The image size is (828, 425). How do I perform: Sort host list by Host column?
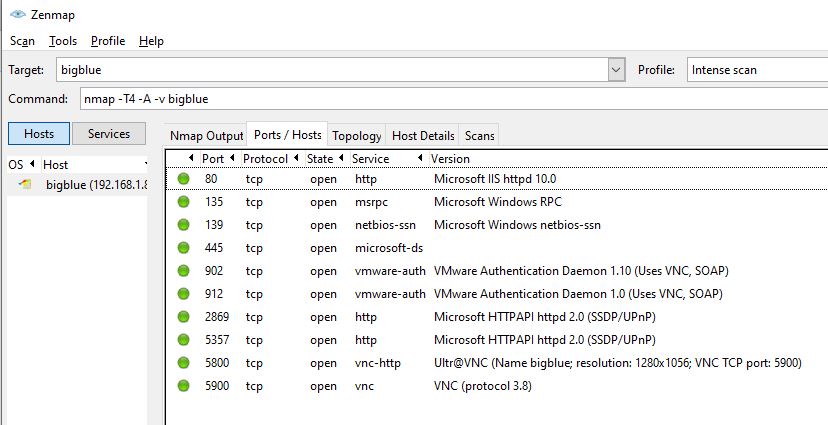coord(94,165)
